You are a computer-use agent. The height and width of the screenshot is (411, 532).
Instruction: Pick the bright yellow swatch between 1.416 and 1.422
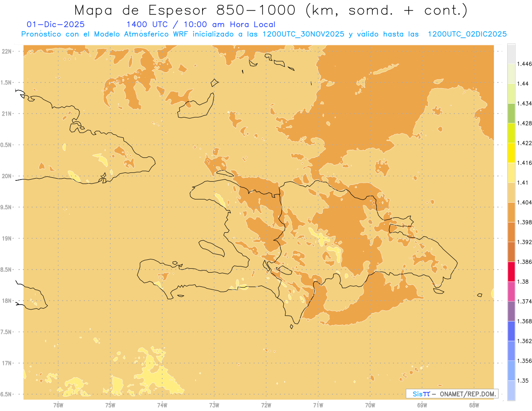click(511, 153)
